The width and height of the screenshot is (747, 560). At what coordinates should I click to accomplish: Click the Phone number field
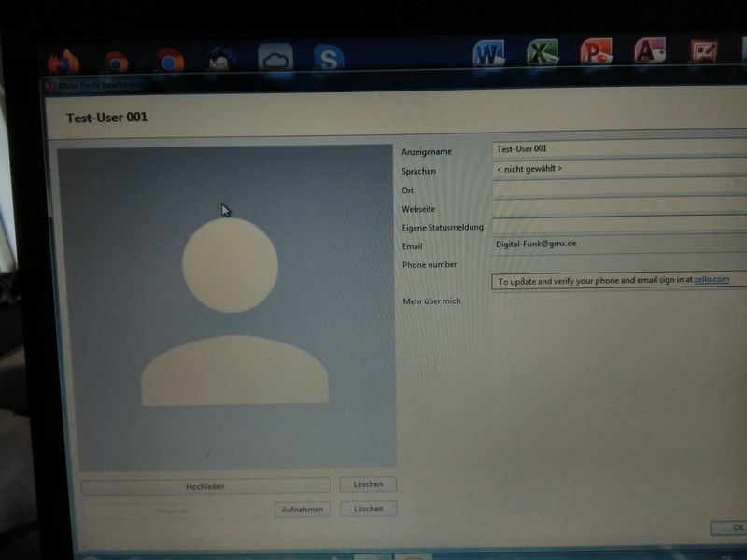pos(619,262)
